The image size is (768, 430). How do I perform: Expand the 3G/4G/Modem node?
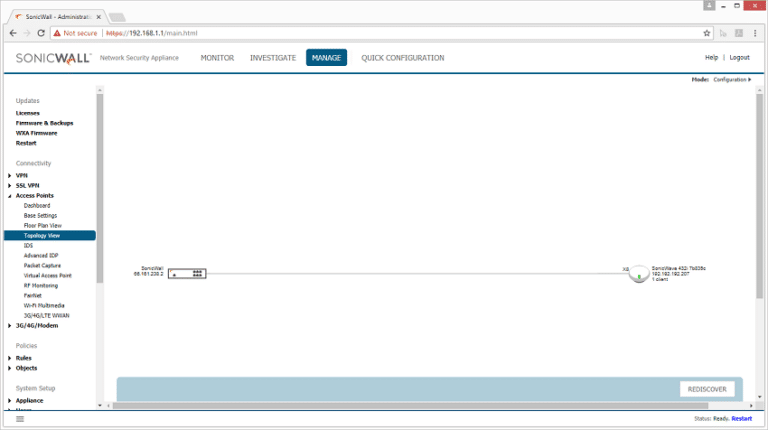[x=9, y=326]
